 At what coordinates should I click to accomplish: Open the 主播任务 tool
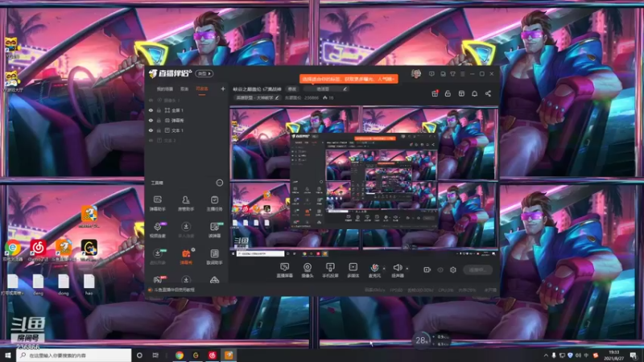coord(214,204)
